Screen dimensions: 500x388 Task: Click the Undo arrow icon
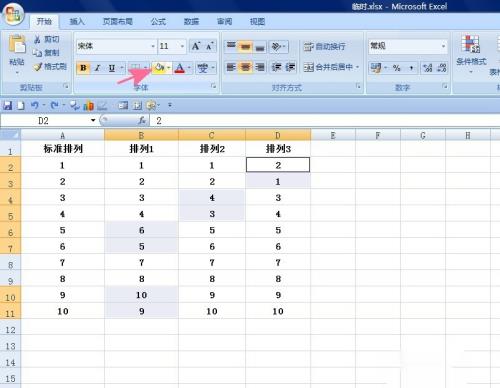point(34,106)
